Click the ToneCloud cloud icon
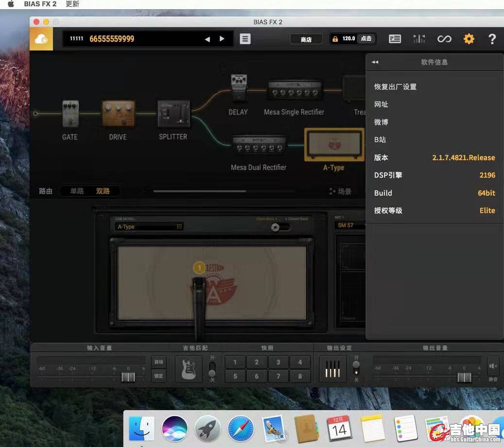The image size is (504, 447). point(41,39)
